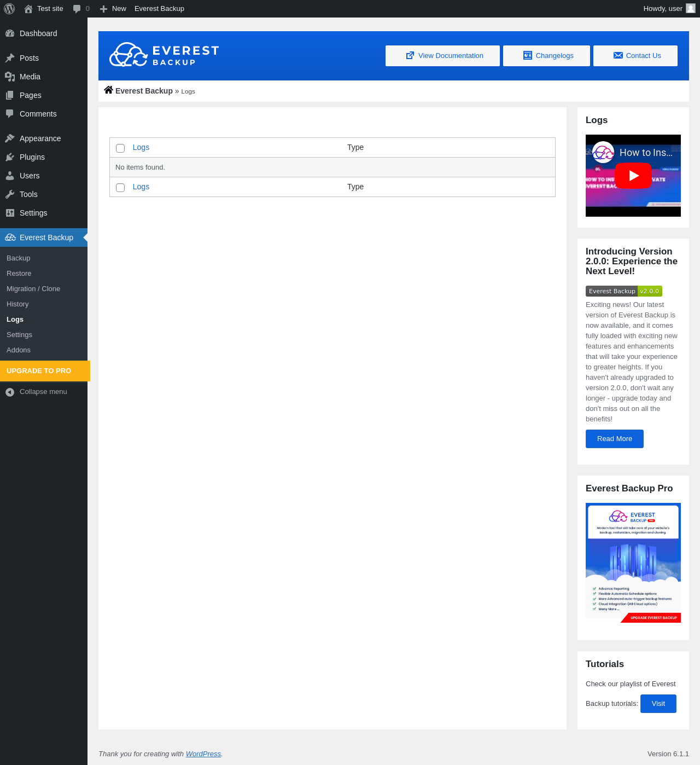Click the Plugins menu label
This screenshot has height=765, width=700.
pos(32,157)
